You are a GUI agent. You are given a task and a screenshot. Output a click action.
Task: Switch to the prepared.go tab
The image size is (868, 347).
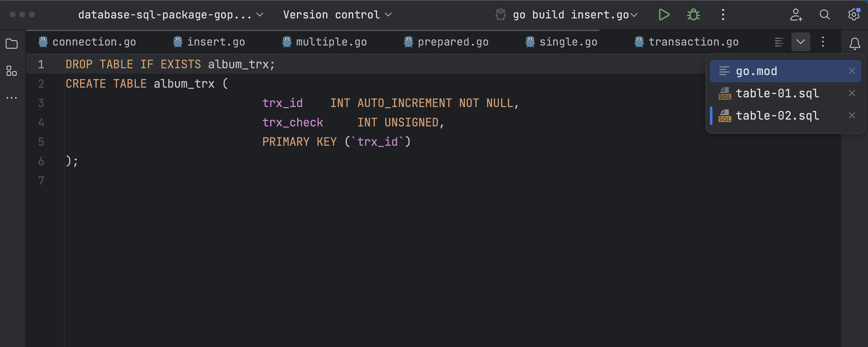coord(453,42)
